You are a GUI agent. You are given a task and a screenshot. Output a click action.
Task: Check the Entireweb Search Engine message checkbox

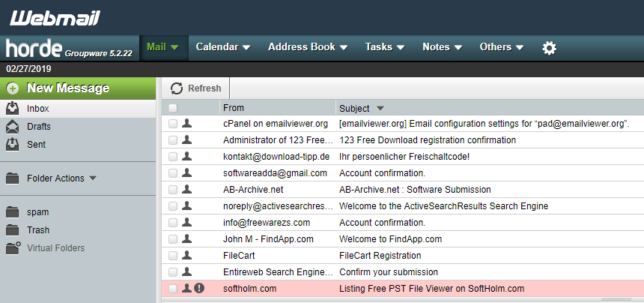173,272
